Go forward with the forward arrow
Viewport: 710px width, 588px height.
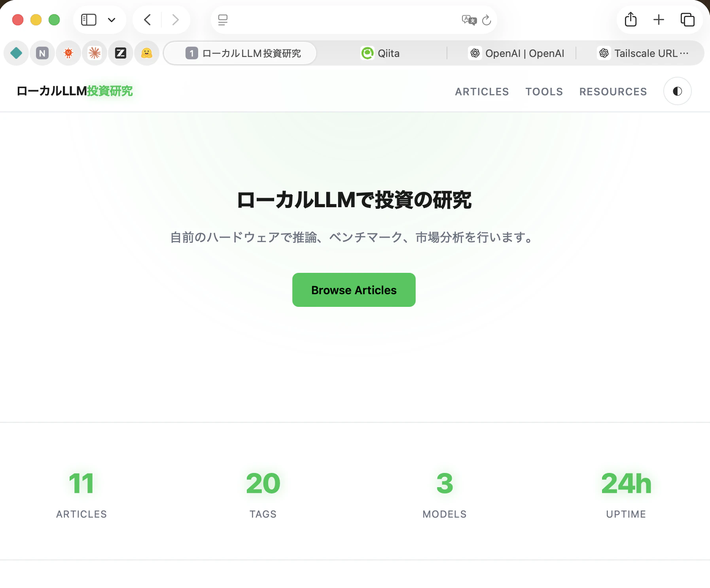(x=175, y=20)
